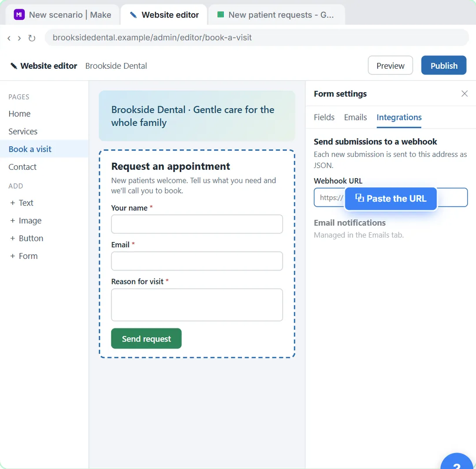Add a Button block
Viewport: 476px width, 469px height.
click(27, 238)
